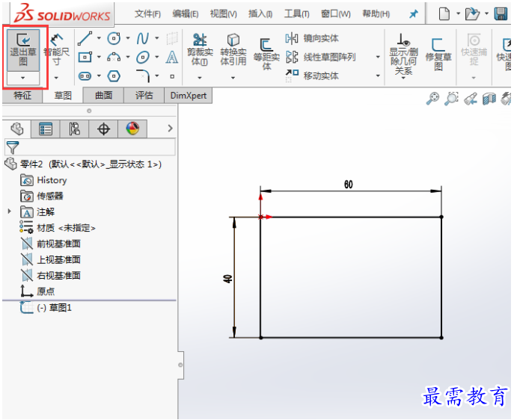Select the 智能尺寸 Smart Dimension tool
Image resolution: width=514 pixels, height=420 pixels.
pos(56,50)
